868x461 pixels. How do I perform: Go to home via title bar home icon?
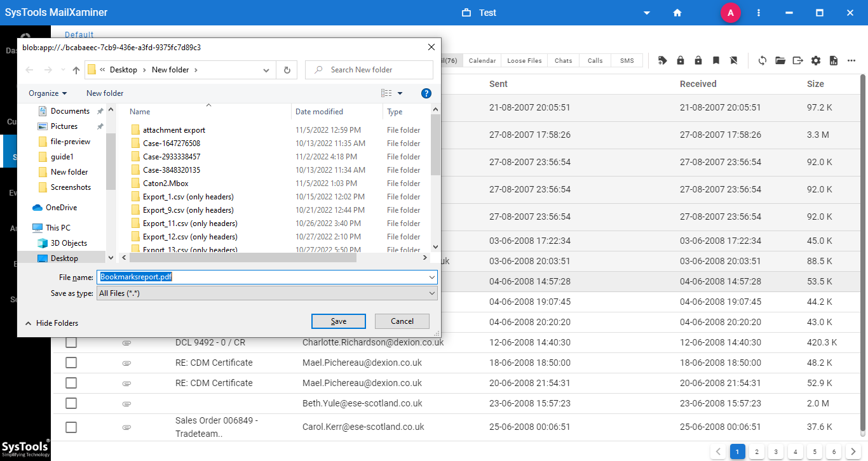pyautogui.click(x=677, y=13)
